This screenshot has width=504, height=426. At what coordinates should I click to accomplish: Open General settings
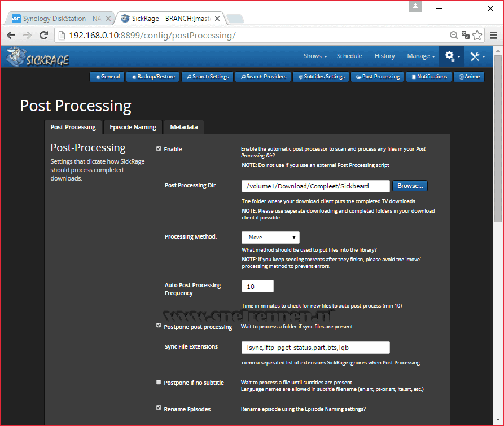[107, 77]
